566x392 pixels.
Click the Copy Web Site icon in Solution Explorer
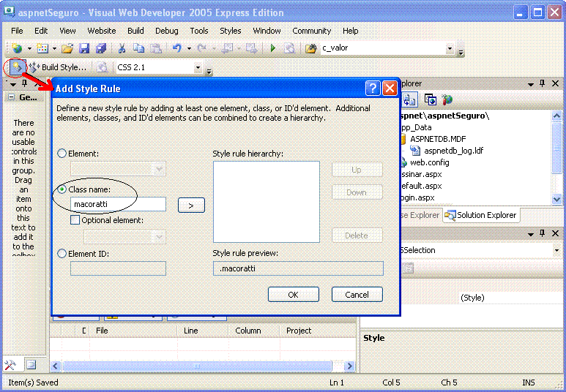tap(431, 99)
